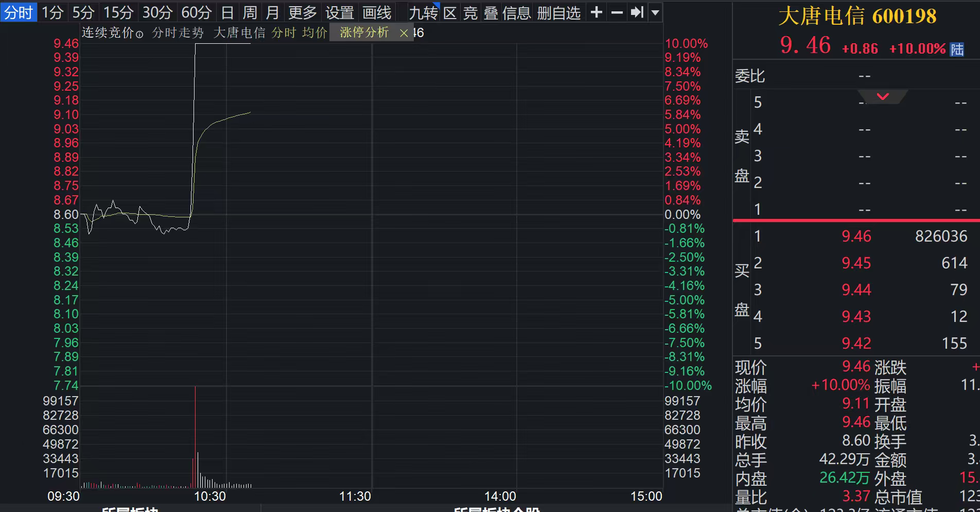The image size is (980, 512).
Task: Click the 均价 legend label
Action: coord(314,32)
